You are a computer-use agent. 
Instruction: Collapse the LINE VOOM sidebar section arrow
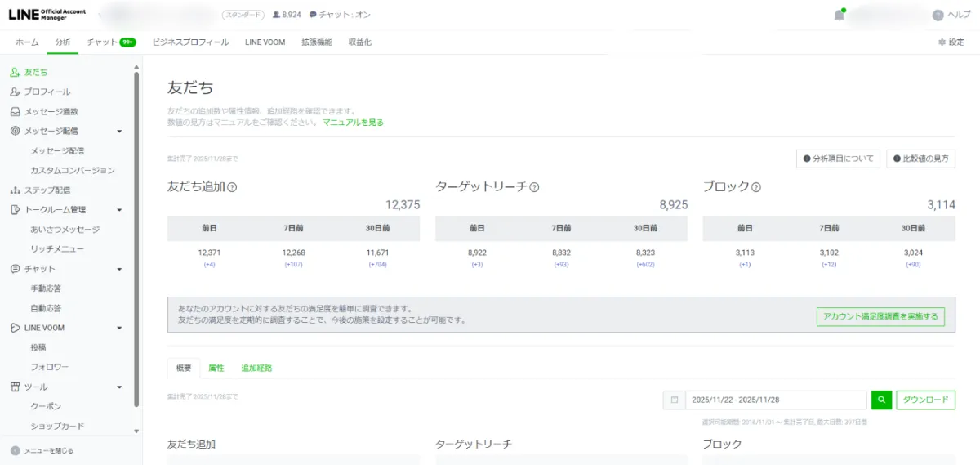pyautogui.click(x=119, y=328)
